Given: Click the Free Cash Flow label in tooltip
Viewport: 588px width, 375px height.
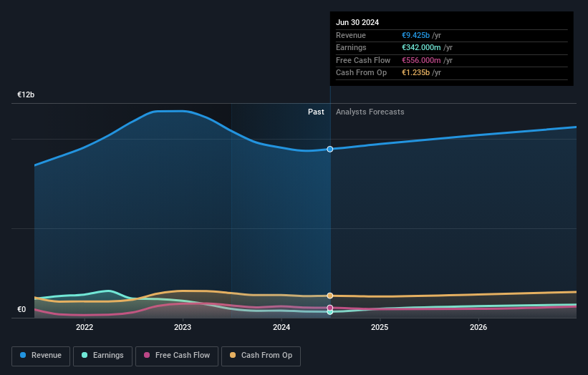Looking at the screenshot, I should [x=363, y=60].
